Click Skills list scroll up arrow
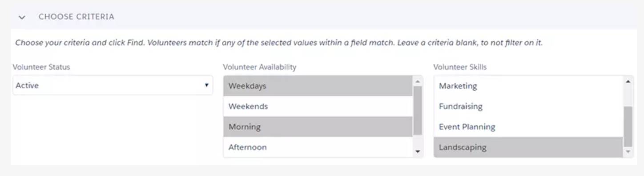This screenshot has width=644, height=176. [628, 81]
